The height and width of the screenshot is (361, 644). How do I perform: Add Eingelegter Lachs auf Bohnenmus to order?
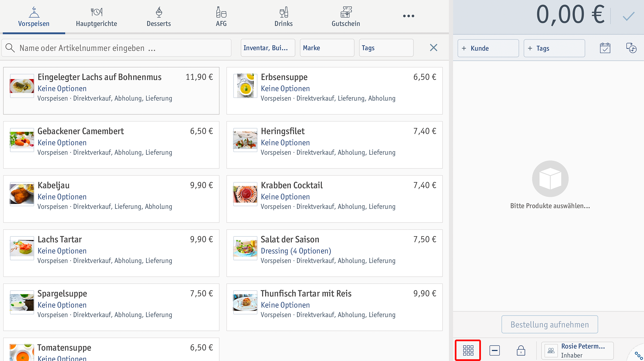coord(111,91)
